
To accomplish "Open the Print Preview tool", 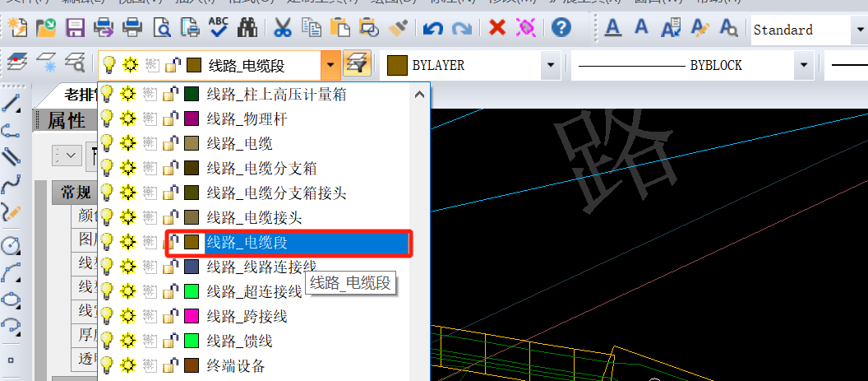I will [162, 29].
